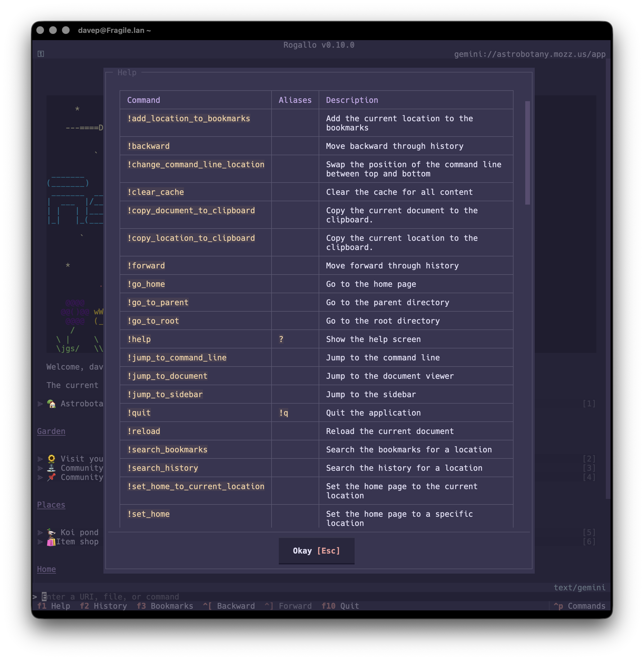The image size is (644, 660).
Task: Select the !reload command
Action: [143, 431]
